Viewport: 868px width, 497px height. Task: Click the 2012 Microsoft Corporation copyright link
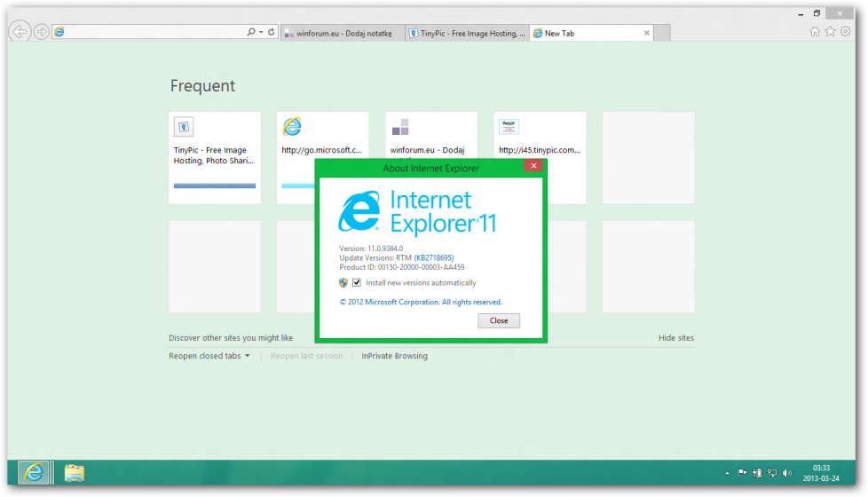coord(421,302)
